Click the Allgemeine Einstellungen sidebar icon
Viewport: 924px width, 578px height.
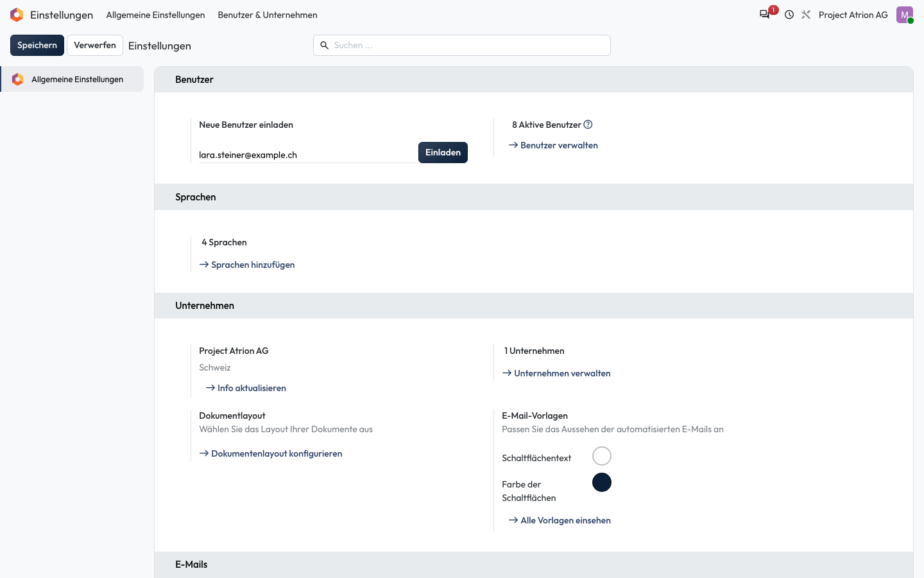tap(18, 80)
